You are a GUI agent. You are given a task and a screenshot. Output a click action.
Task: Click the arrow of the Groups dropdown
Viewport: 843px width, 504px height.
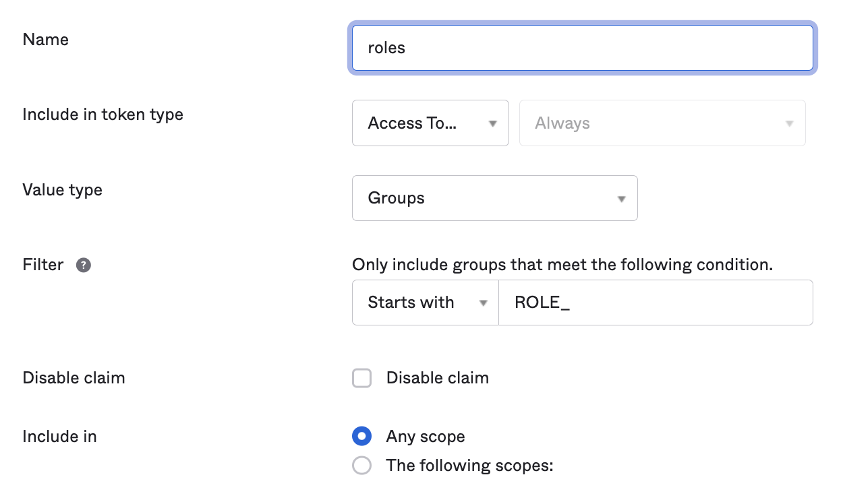(x=621, y=199)
